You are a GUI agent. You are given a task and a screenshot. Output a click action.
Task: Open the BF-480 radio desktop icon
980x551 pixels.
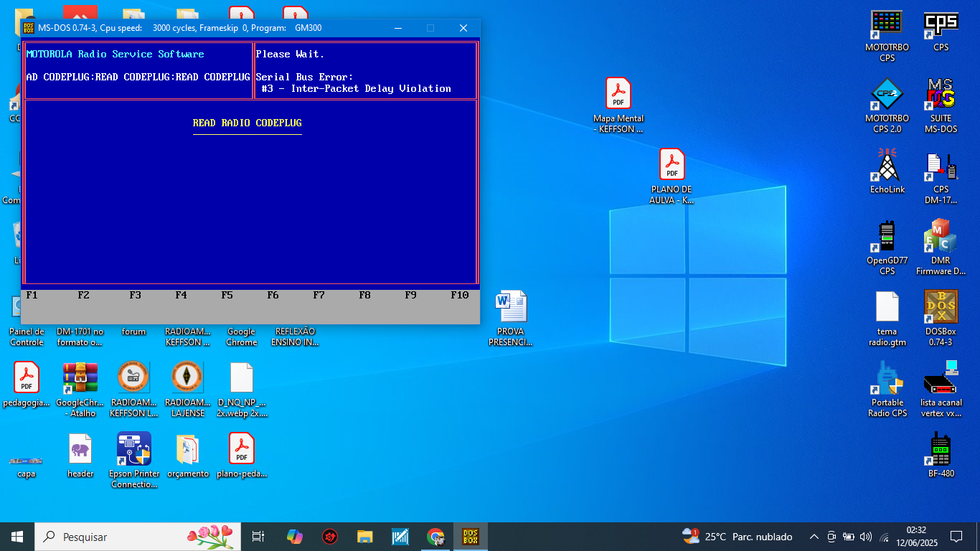[x=941, y=449]
